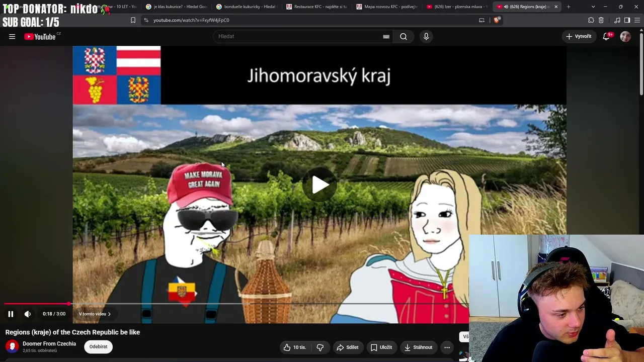Open the YouTube guide hamburger menu

12,36
